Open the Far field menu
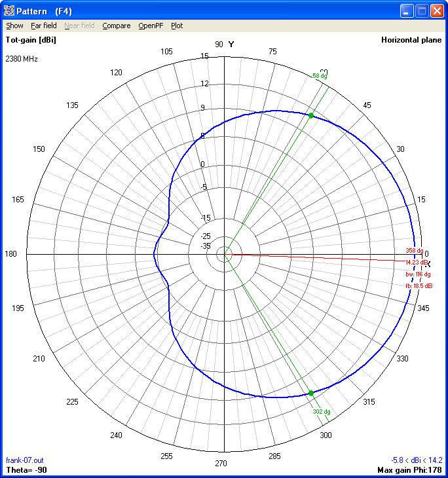This screenshot has height=478, width=448. click(44, 26)
